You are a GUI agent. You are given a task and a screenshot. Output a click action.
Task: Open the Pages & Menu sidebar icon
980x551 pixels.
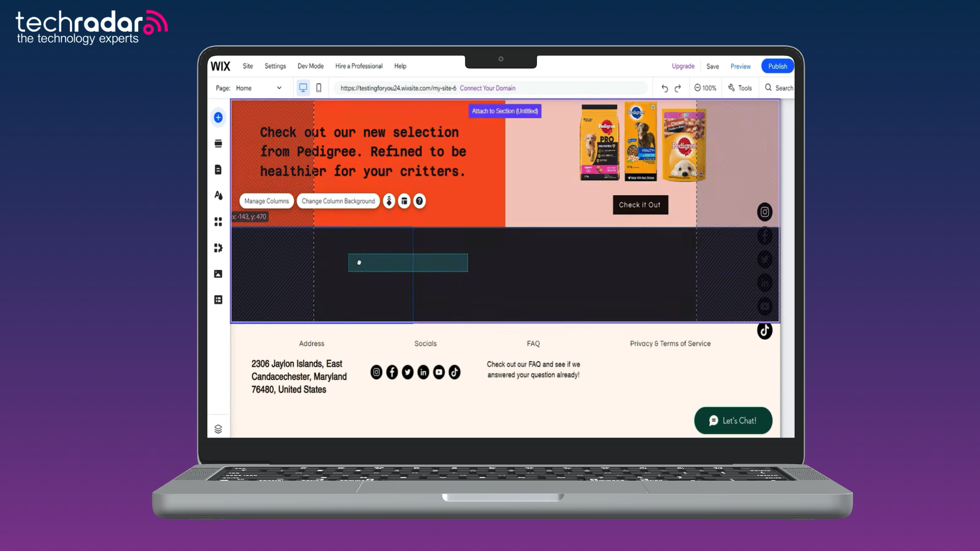coord(218,170)
